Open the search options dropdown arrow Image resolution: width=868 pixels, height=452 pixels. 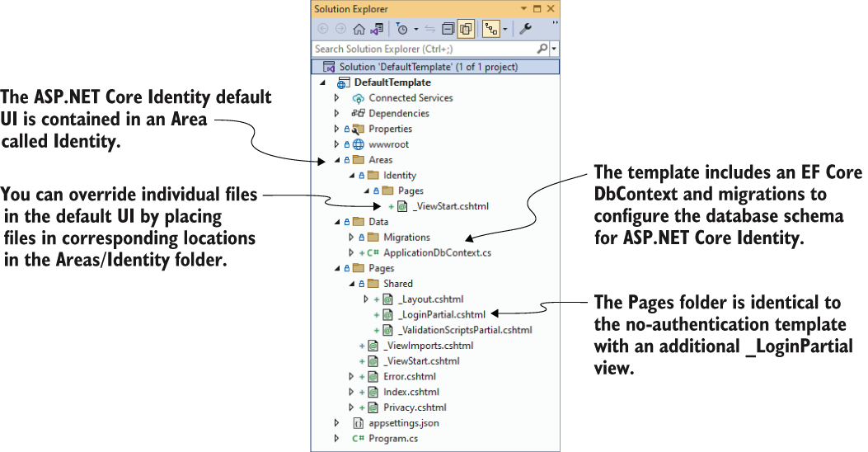[553, 49]
